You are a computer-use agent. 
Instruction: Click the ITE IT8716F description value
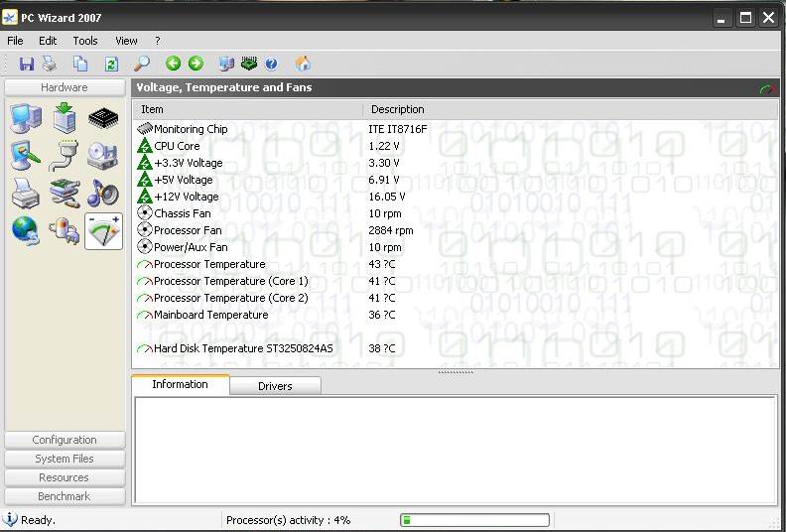pos(398,129)
